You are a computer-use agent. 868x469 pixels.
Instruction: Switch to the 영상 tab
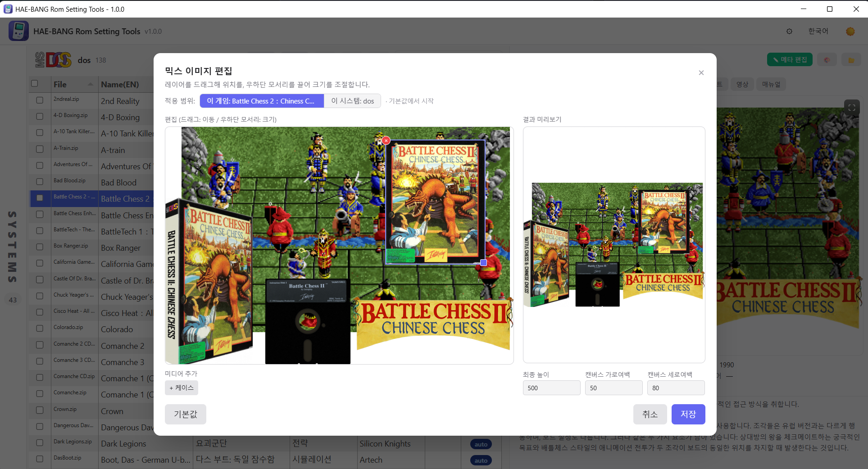pyautogui.click(x=742, y=84)
